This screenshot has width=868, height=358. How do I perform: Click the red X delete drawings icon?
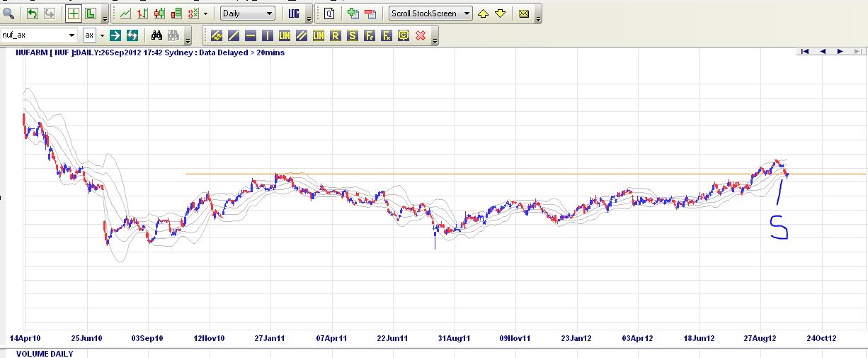coord(421,35)
